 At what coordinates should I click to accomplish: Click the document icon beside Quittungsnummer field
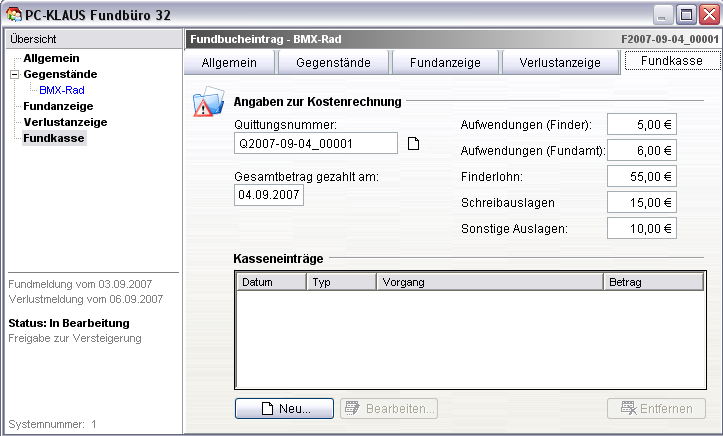click(x=412, y=144)
